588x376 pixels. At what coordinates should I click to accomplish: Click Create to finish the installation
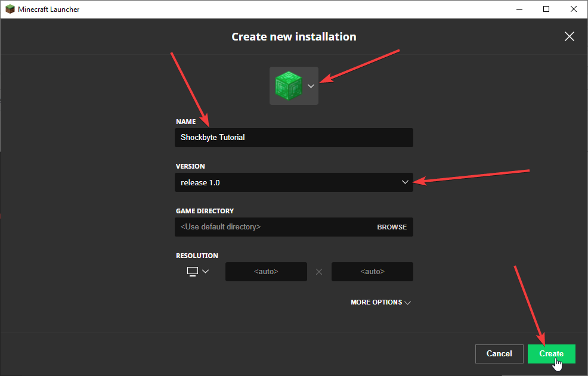tap(551, 353)
